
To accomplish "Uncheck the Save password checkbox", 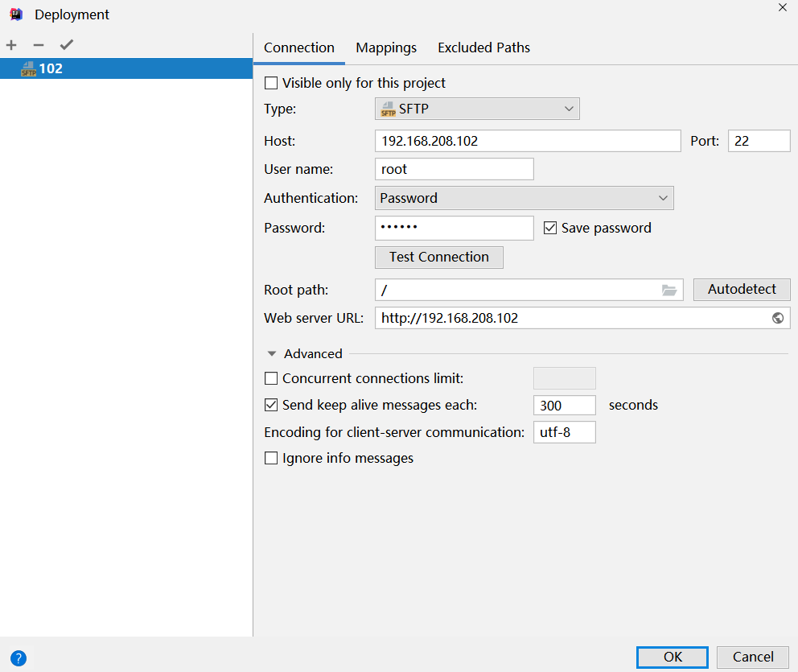I will (x=550, y=228).
